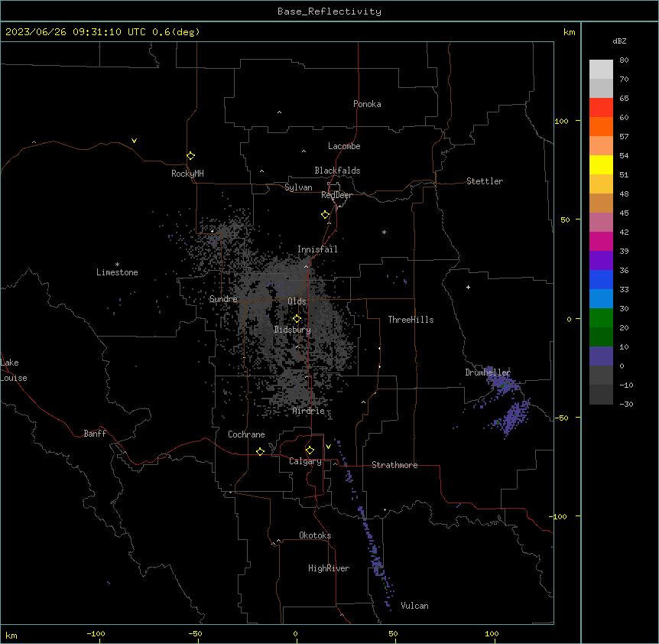Click the white plus marker north of Drumheller
The width and height of the screenshot is (659, 644).
click(x=468, y=287)
